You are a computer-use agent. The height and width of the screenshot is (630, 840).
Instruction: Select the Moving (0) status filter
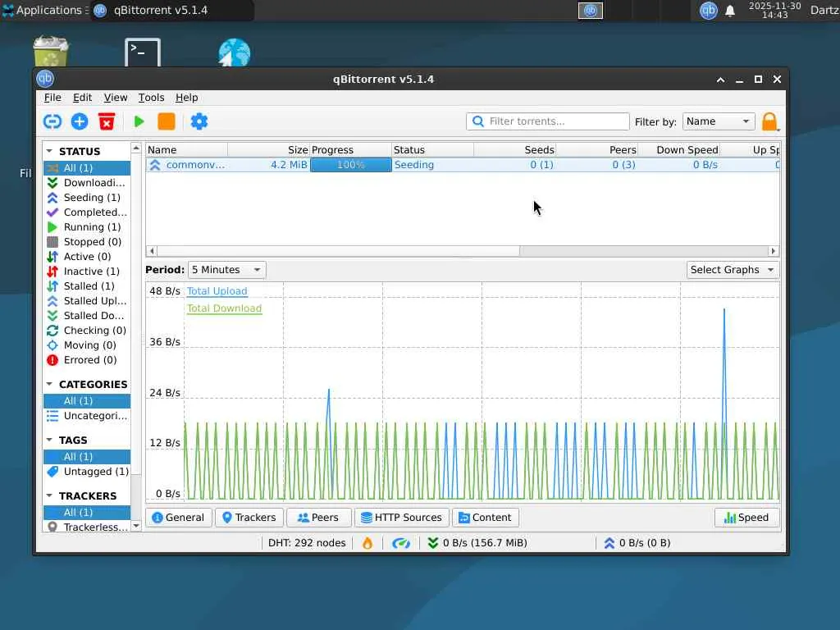pos(87,345)
